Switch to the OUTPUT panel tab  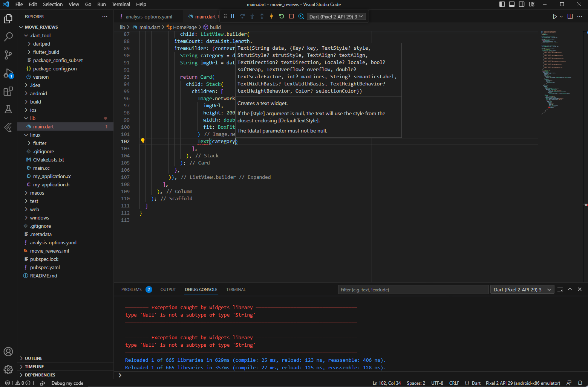click(x=168, y=289)
